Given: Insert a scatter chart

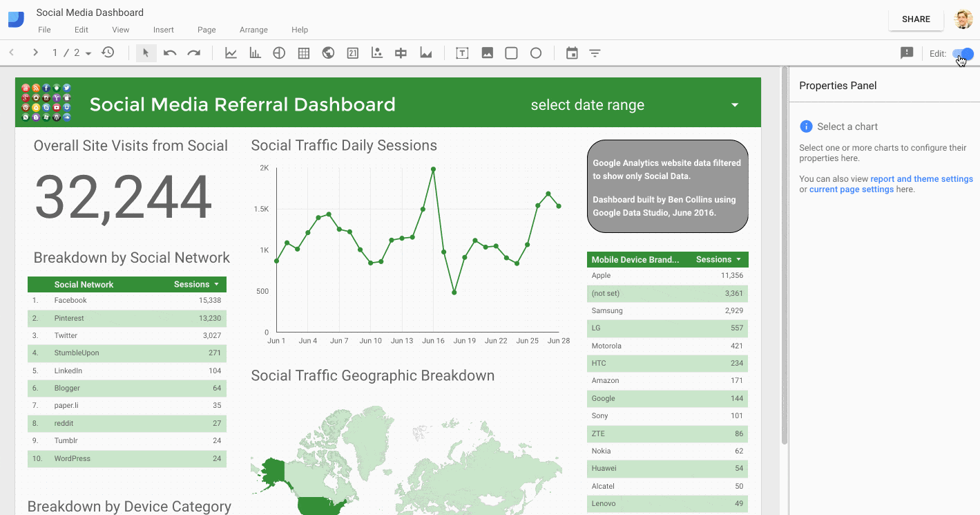Looking at the screenshot, I should (x=376, y=53).
